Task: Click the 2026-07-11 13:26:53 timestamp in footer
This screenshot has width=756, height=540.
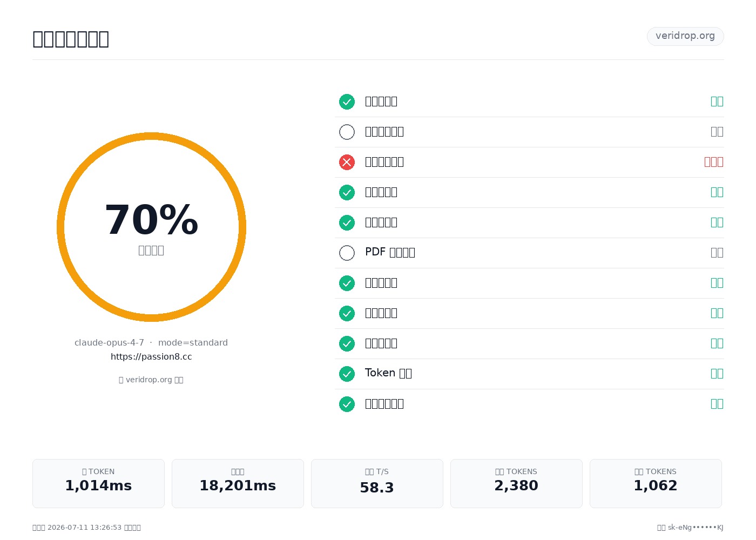Action: point(84,528)
